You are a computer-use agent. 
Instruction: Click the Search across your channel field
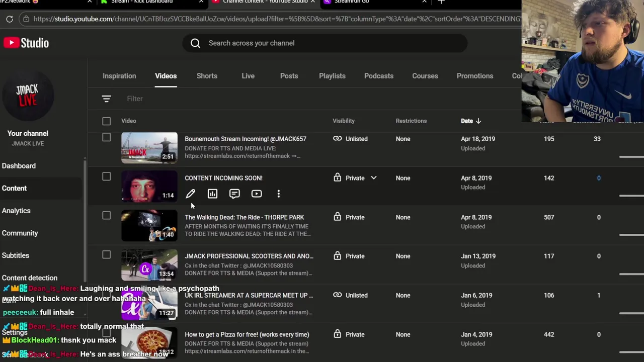[x=325, y=43]
